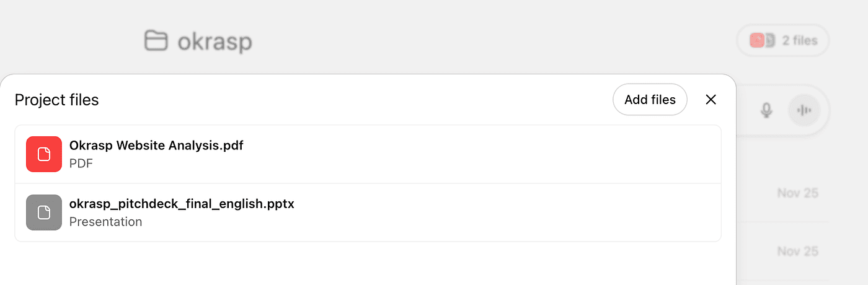Open voice mode with the waveform icon
Screen dimensions: 868x285
coord(804,110)
